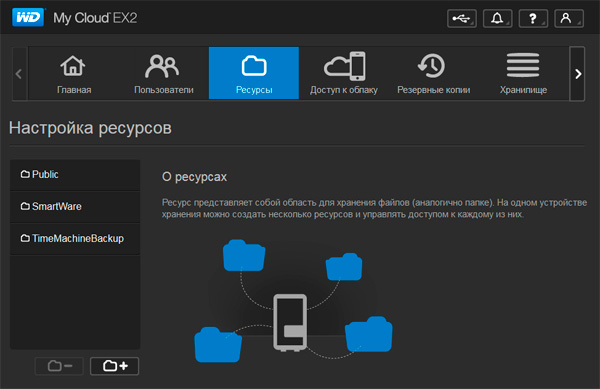The height and width of the screenshot is (389, 600).
Task: Open the USB devices icon in the header
Action: click(462, 18)
